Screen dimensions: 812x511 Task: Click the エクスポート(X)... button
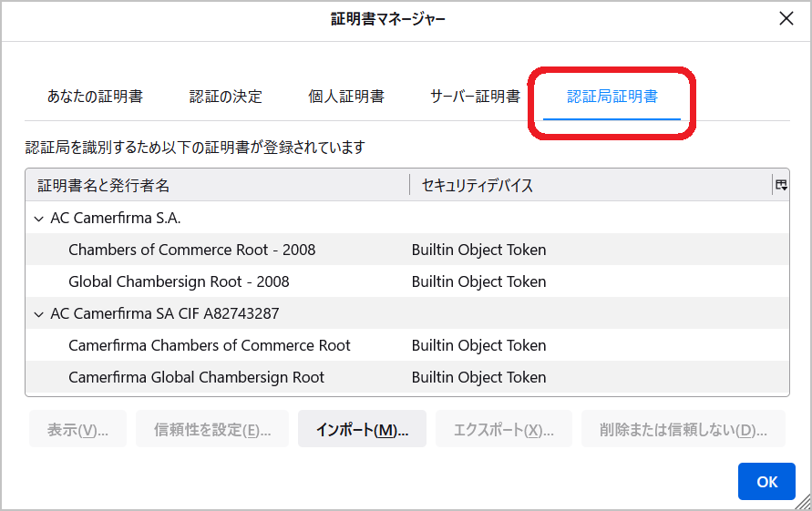point(503,430)
